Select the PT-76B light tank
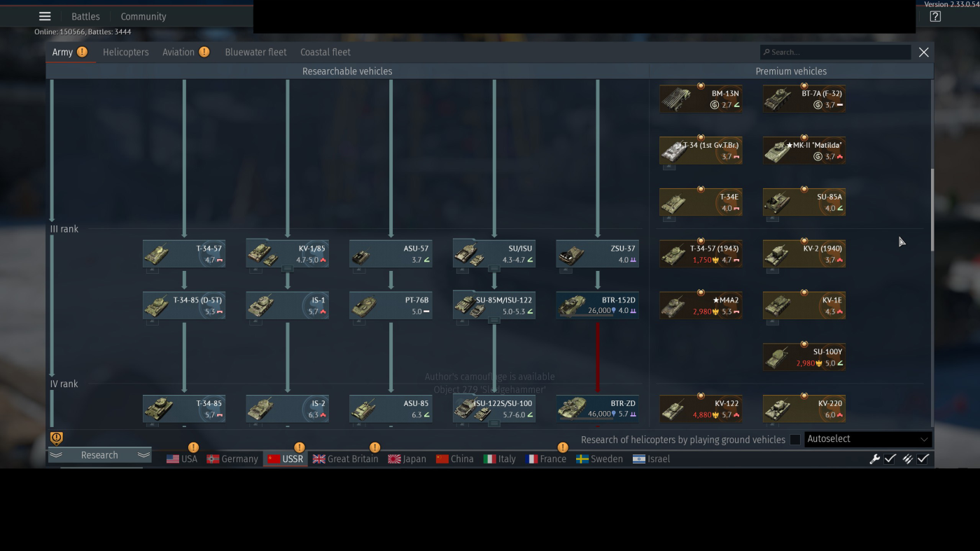 (x=391, y=305)
